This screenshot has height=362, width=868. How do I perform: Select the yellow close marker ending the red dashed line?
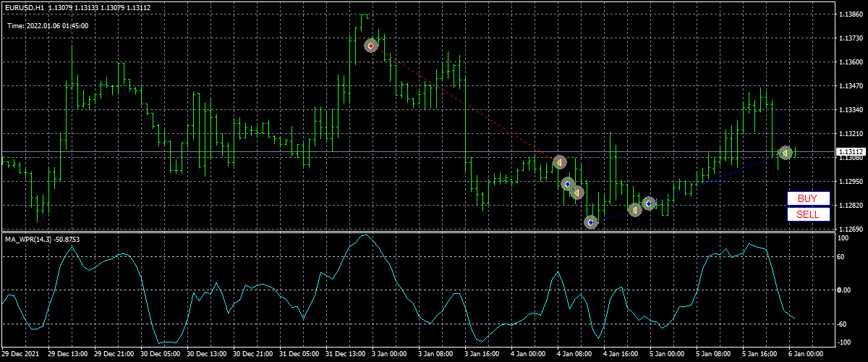pos(559,162)
